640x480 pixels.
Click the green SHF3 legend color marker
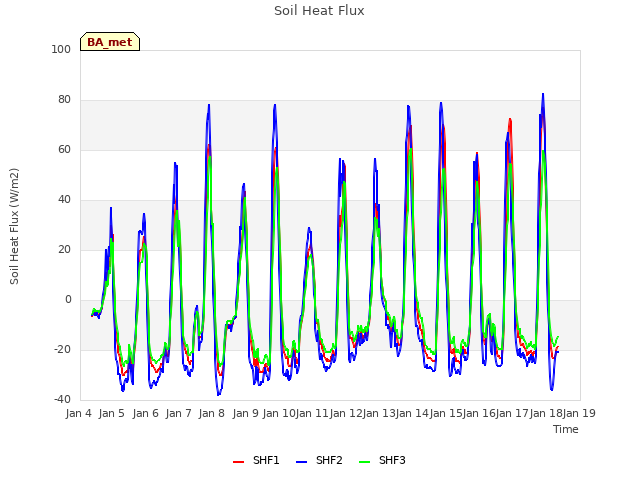pos(364,462)
